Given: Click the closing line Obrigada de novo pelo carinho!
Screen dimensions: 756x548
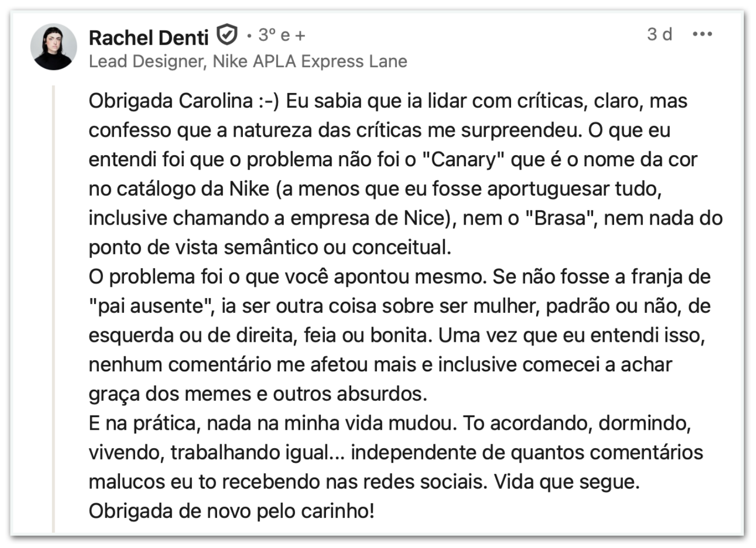Looking at the screenshot, I should click(231, 511).
